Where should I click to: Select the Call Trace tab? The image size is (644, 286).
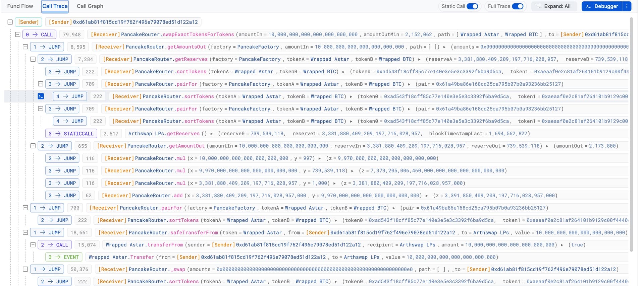pos(55,6)
